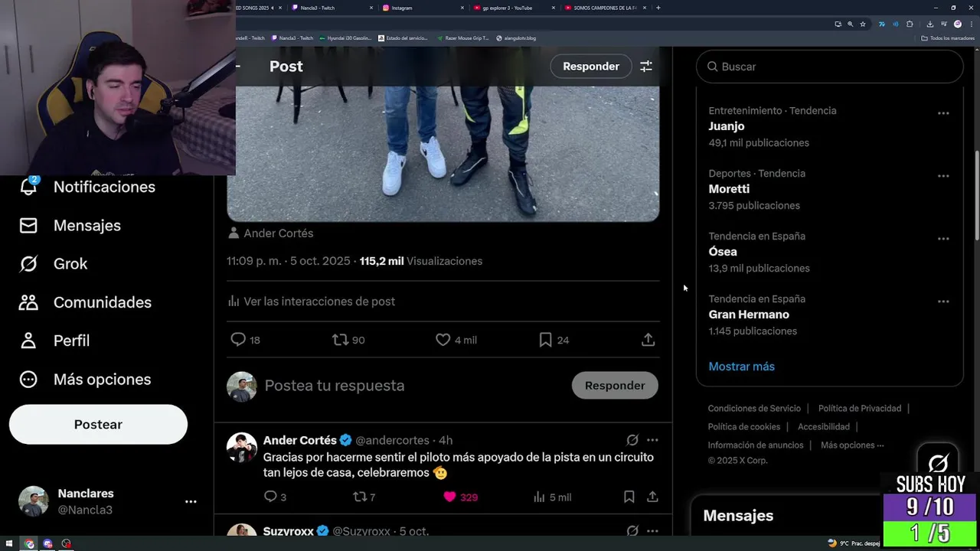Click Ander Cortés reply avatar
Screen dimensions: 980x551
242,447
